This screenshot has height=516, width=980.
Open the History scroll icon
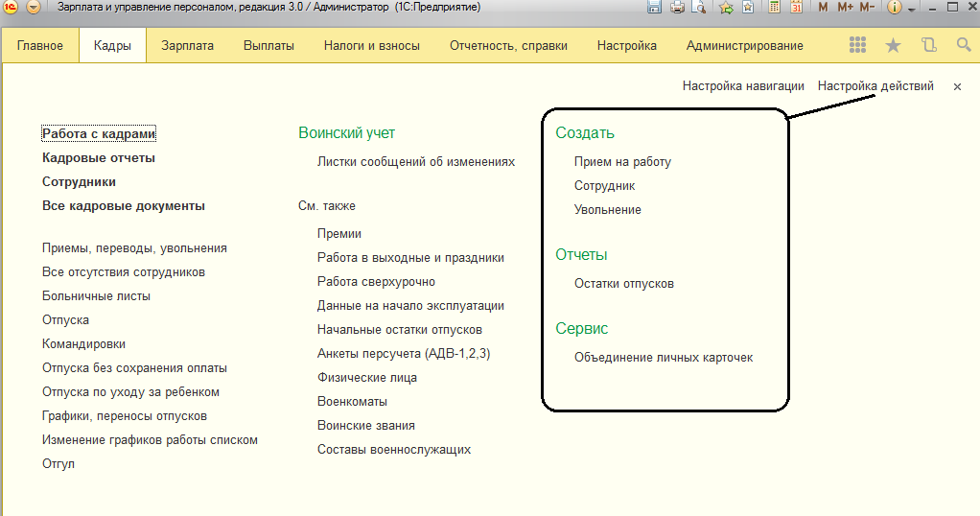tap(929, 45)
